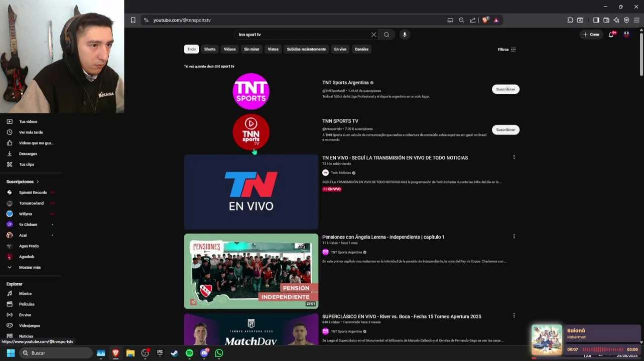Open Descargas in sidebar

tap(28, 154)
